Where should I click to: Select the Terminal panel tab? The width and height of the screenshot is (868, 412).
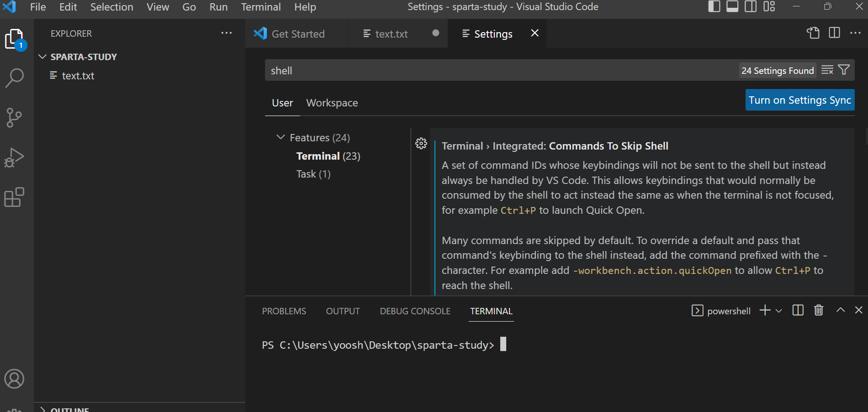click(491, 311)
